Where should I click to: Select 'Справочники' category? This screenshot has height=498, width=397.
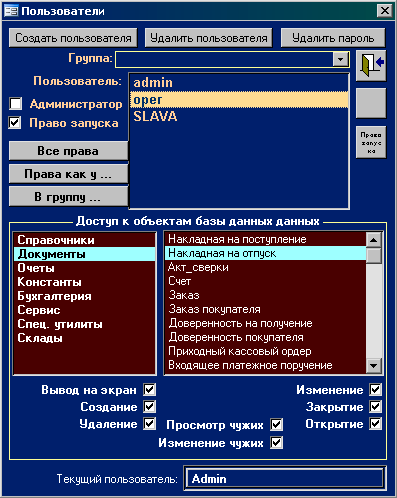84,240
